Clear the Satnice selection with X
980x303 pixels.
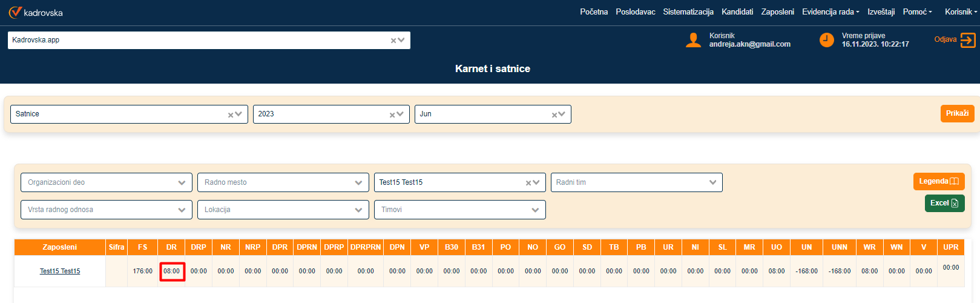[231, 115]
